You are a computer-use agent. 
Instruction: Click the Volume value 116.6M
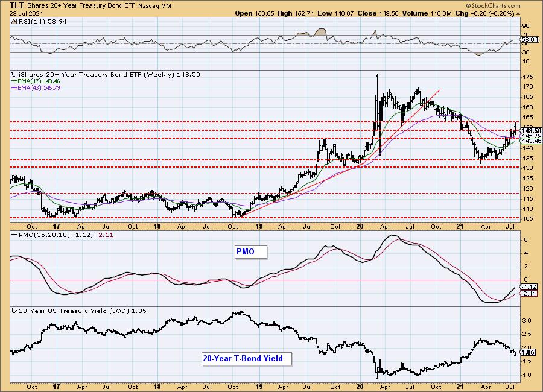[x=441, y=13]
